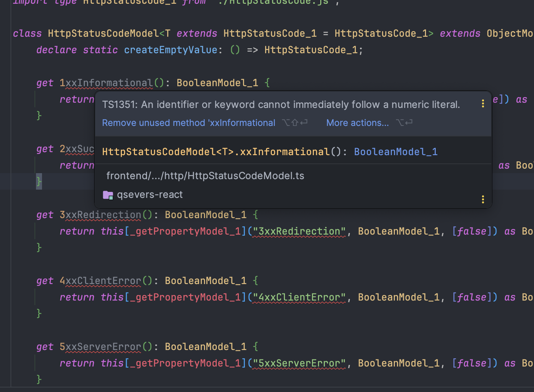Screen dimensions: 534x392
Task: Click the 5xxServerError getter name
Action: 100,347
